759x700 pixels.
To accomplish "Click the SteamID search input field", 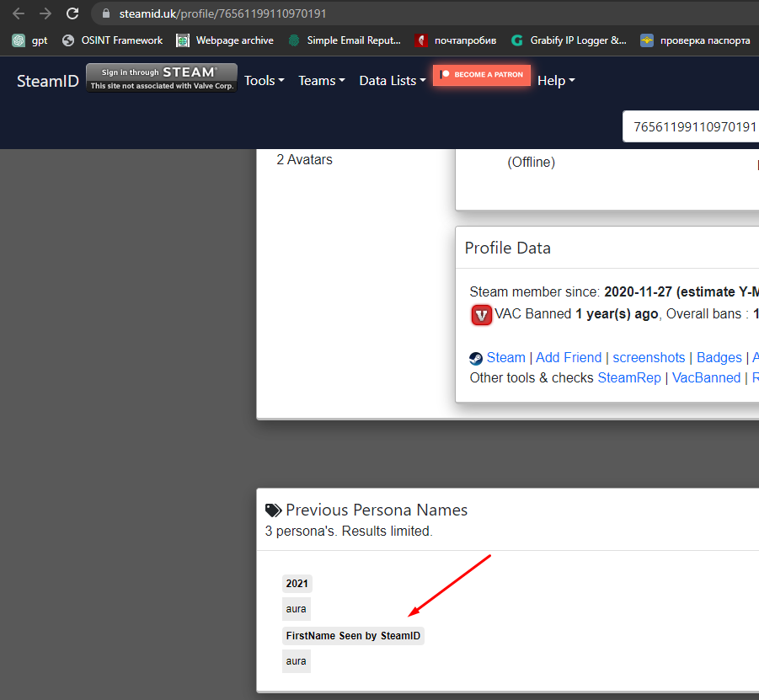I will (691, 127).
